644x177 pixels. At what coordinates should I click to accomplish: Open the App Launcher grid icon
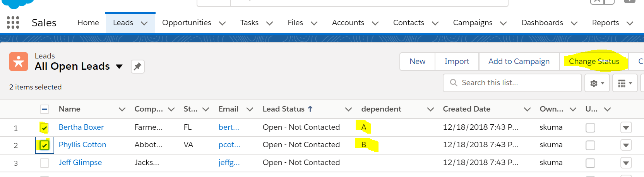tap(13, 22)
